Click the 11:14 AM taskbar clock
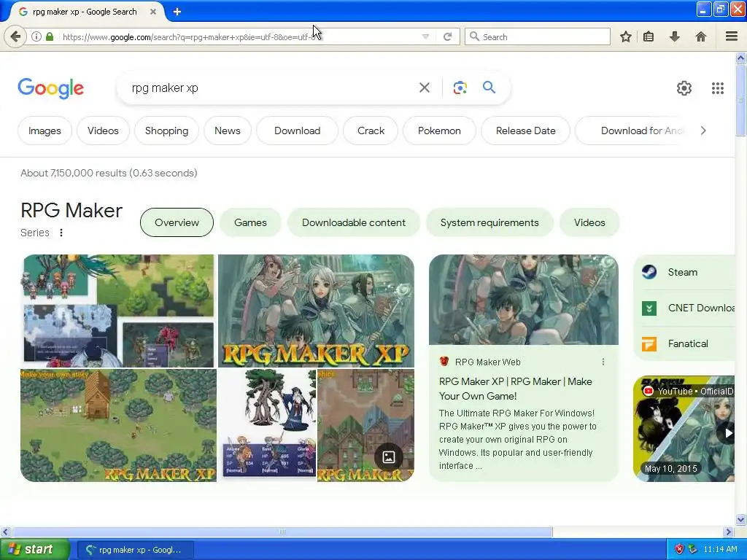Viewport: 747px width, 560px height. pos(720,550)
